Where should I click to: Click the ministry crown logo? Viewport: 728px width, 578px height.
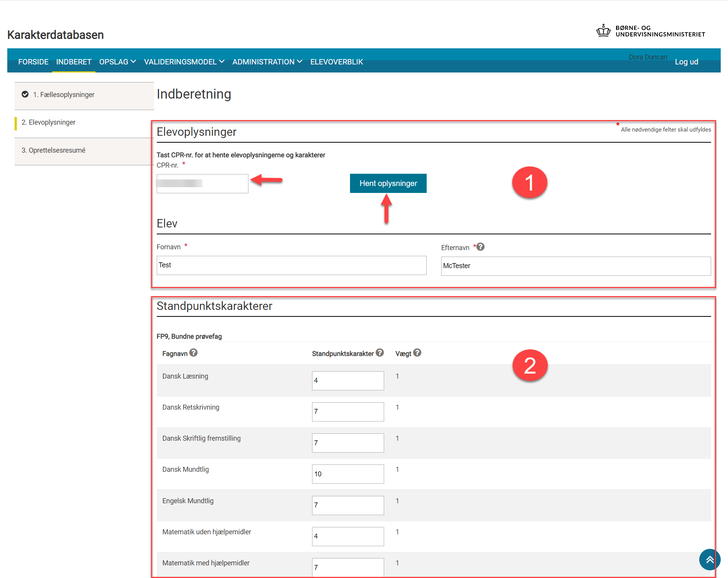pyautogui.click(x=603, y=30)
